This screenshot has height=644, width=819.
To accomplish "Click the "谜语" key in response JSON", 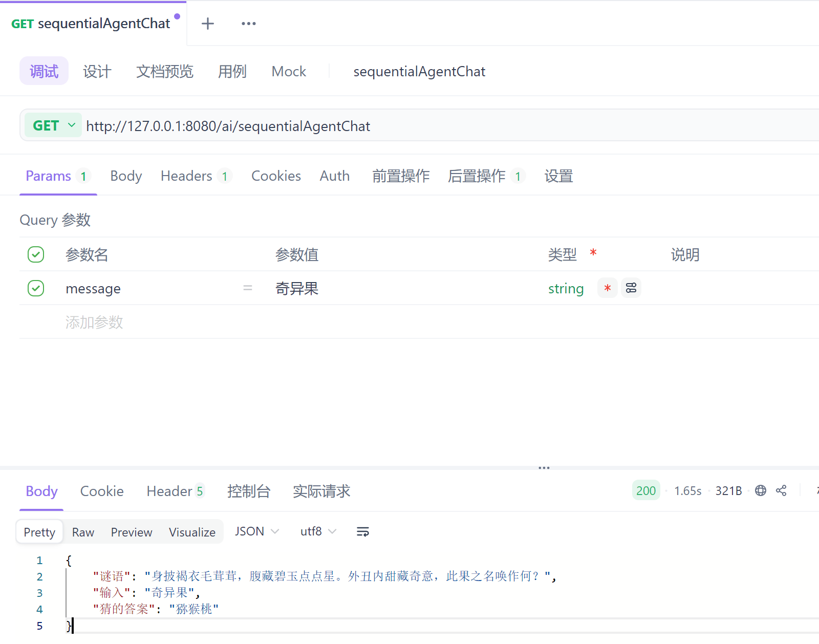I will tap(112, 576).
